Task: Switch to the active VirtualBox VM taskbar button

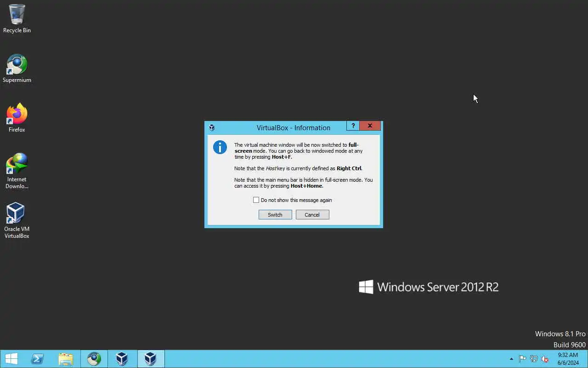Action: 150,359
